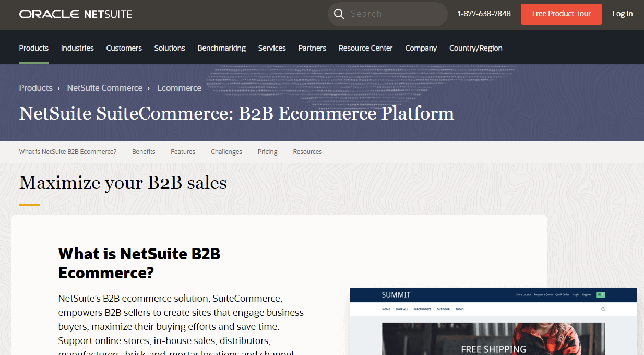Expand the Solutions navigation menu
The image size is (644, 355).
click(170, 48)
